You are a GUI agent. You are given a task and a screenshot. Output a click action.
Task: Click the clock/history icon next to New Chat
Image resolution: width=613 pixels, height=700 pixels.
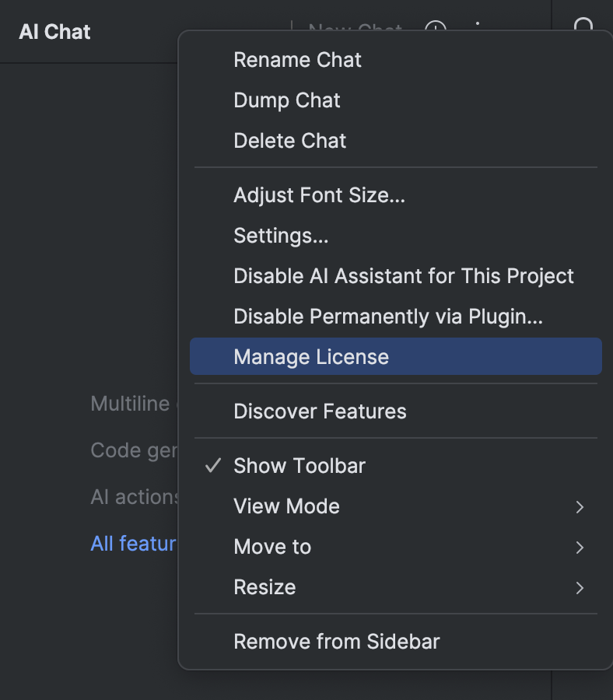[x=436, y=30]
